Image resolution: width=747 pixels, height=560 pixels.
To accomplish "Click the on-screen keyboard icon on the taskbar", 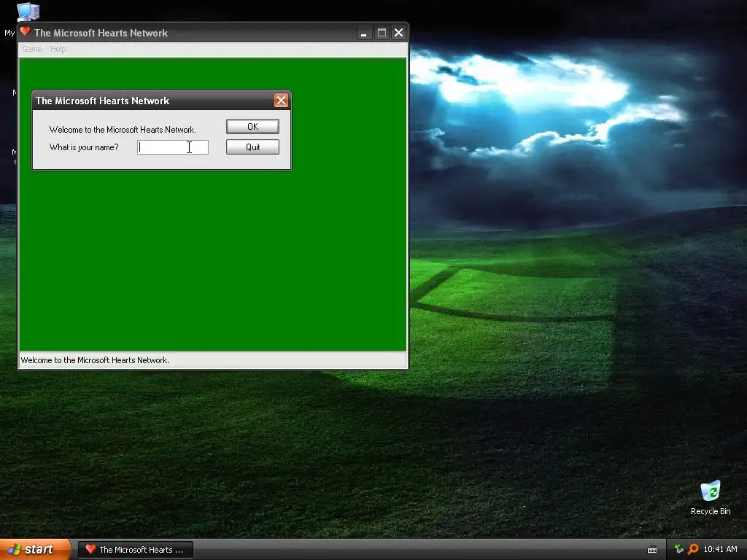I will tap(652, 550).
